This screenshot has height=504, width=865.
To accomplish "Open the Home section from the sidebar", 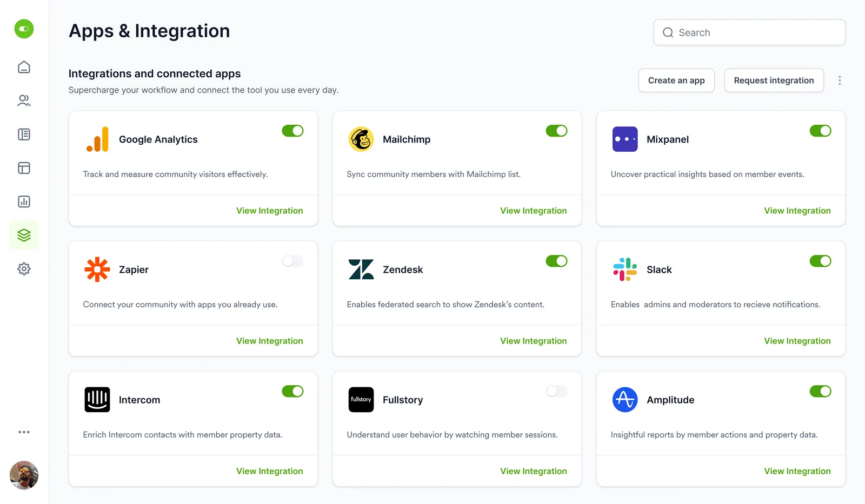I will pos(24,67).
